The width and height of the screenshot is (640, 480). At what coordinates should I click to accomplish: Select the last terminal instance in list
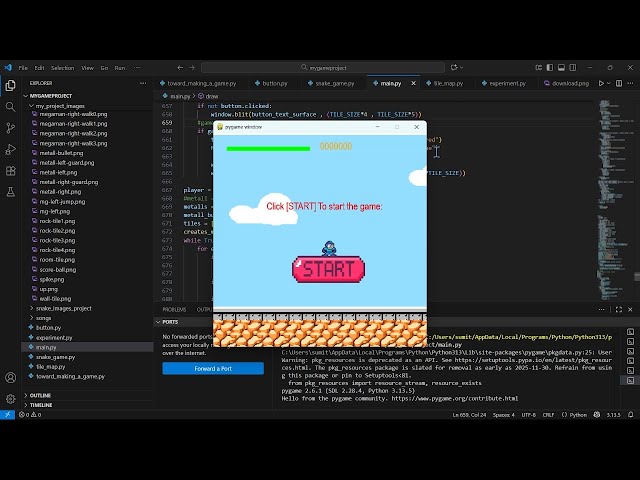(x=631, y=380)
